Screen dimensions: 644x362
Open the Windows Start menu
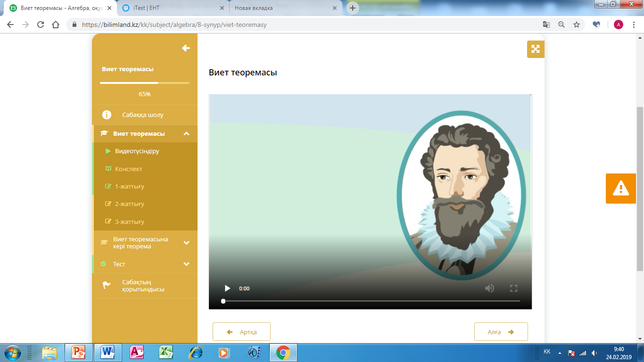coord(12,352)
